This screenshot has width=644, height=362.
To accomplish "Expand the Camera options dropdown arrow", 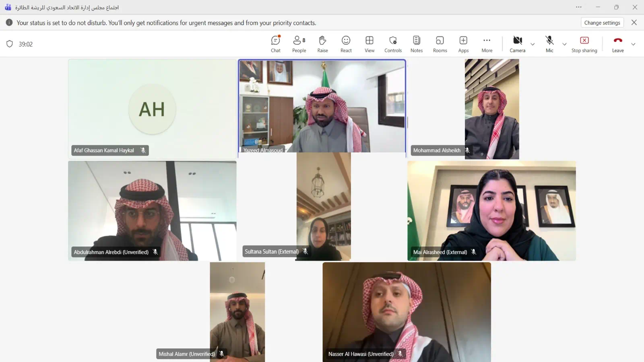I will pos(533,44).
